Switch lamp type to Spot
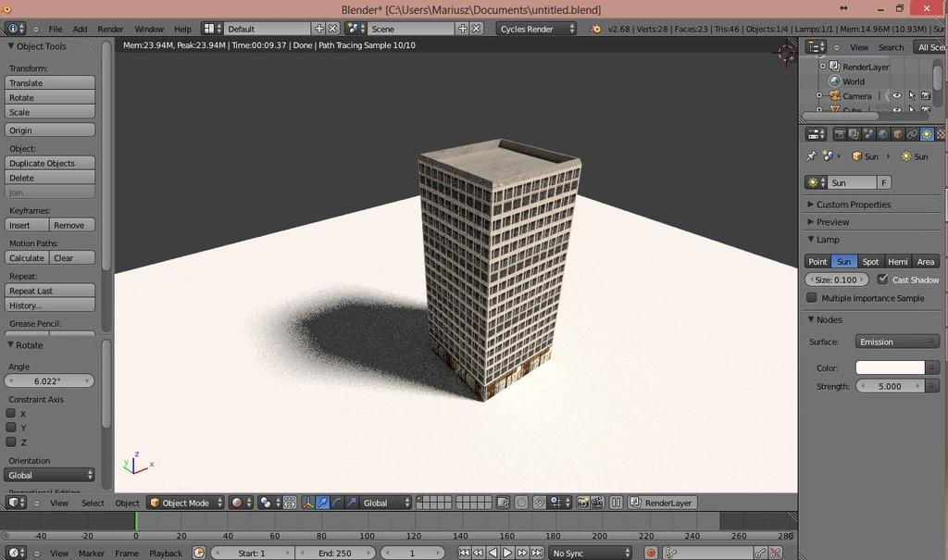The image size is (948, 560). pos(870,261)
